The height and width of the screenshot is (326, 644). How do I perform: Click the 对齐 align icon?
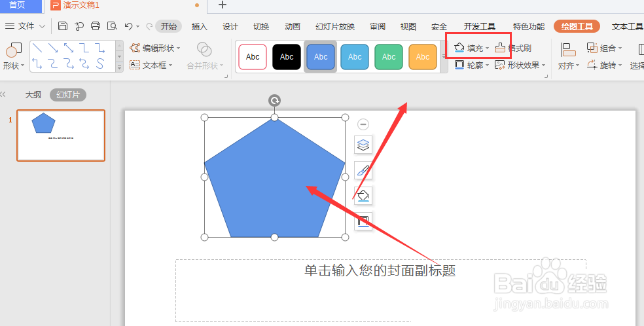[569, 50]
